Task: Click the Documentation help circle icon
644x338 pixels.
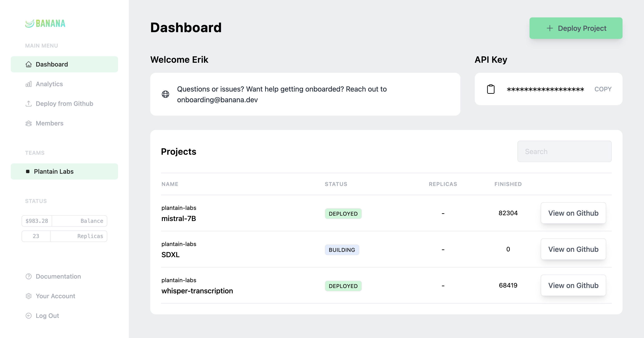Action: [29, 276]
